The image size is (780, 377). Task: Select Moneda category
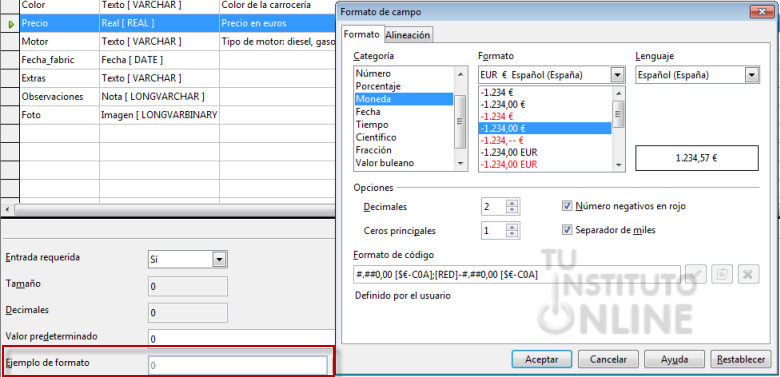[403, 99]
